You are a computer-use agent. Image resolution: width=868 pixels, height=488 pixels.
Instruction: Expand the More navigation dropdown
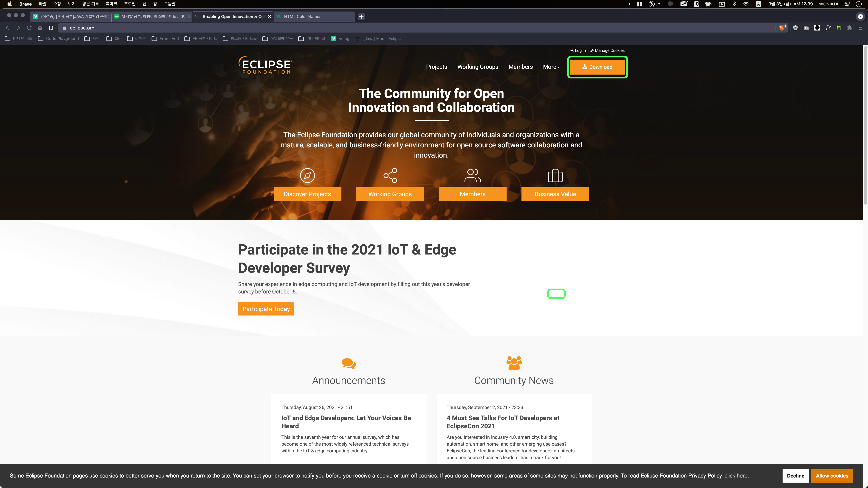coord(551,67)
